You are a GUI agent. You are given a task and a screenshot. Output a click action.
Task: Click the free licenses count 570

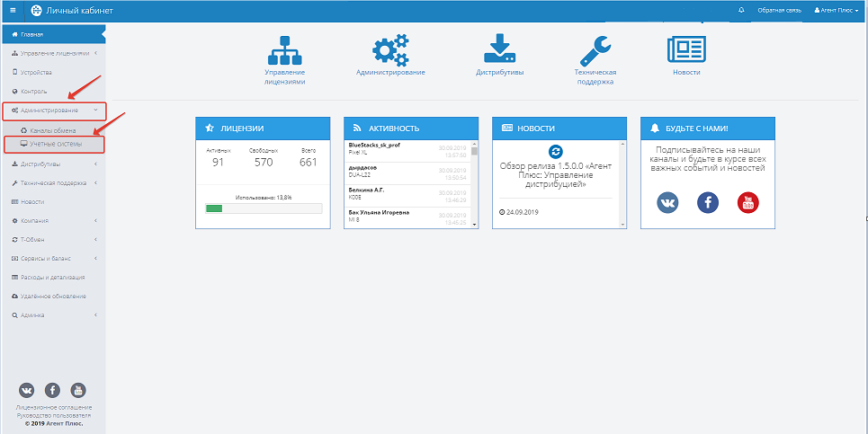tap(263, 162)
